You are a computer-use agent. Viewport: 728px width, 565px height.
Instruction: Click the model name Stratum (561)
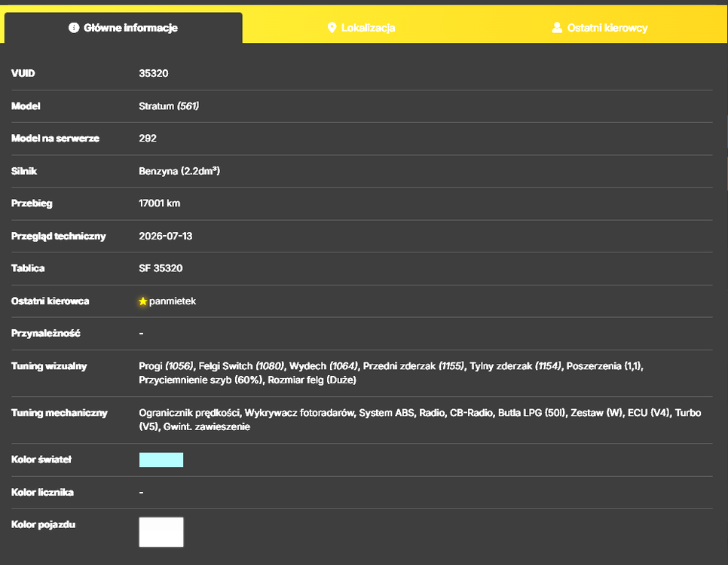[x=169, y=106]
